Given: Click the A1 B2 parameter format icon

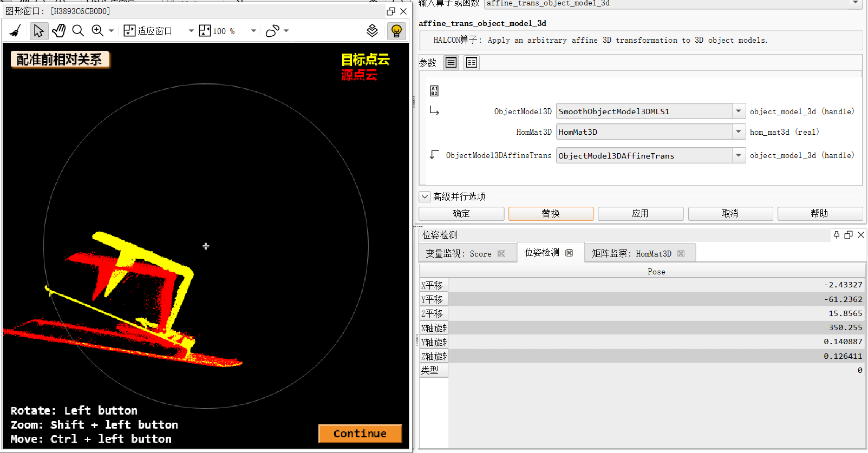Looking at the screenshot, I should [434, 91].
